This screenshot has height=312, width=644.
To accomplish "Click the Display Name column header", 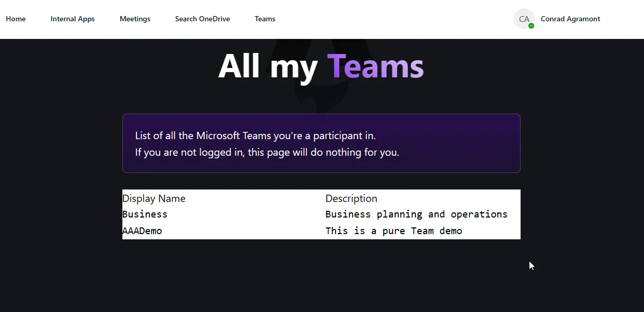I will (x=153, y=198).
